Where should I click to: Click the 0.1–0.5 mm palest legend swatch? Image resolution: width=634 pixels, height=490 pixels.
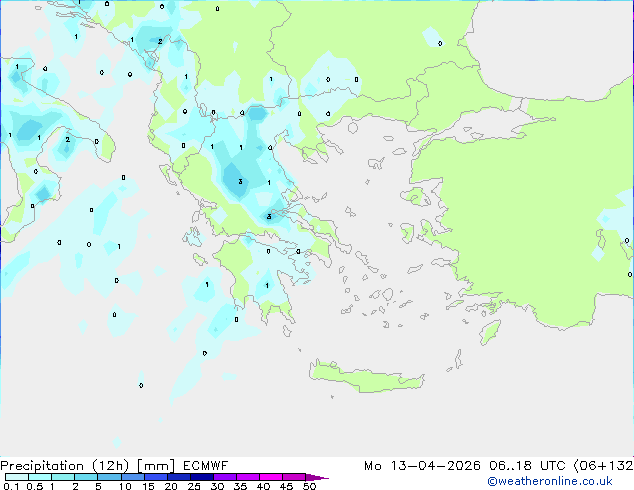17,477
